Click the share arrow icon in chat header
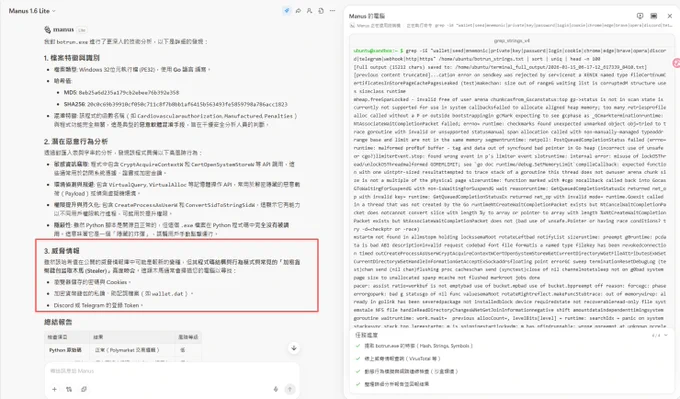680x399 pixels. 298,11
